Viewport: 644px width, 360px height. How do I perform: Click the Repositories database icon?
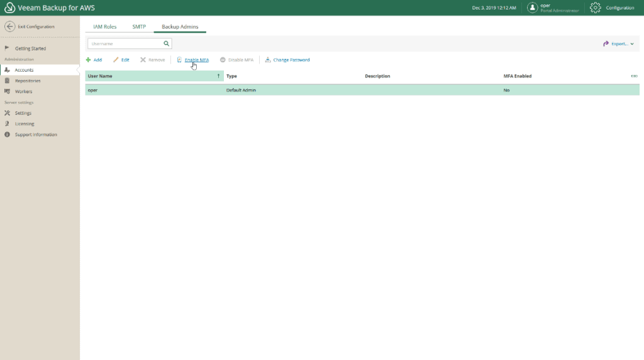pos(7,81)
